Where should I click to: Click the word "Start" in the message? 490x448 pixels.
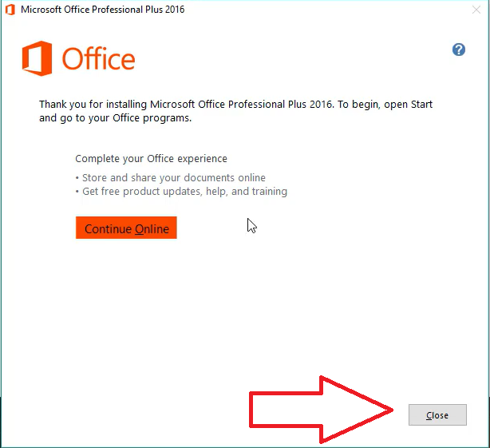click(420, 105)
